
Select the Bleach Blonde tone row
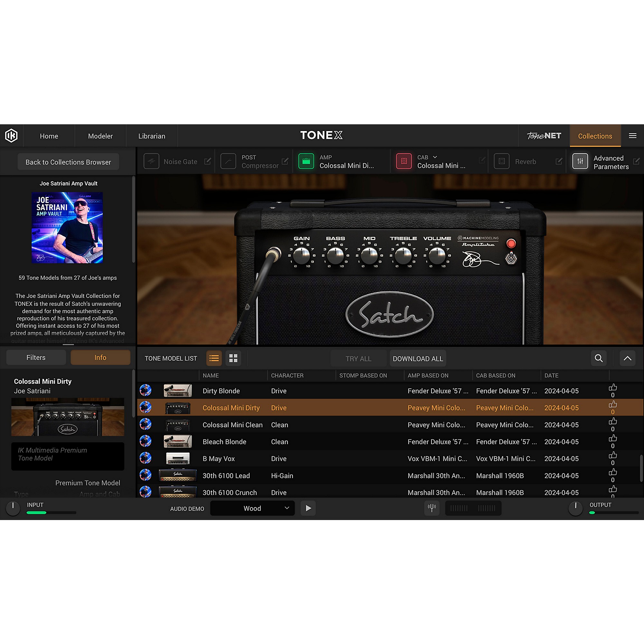click(x=390, y=442)
